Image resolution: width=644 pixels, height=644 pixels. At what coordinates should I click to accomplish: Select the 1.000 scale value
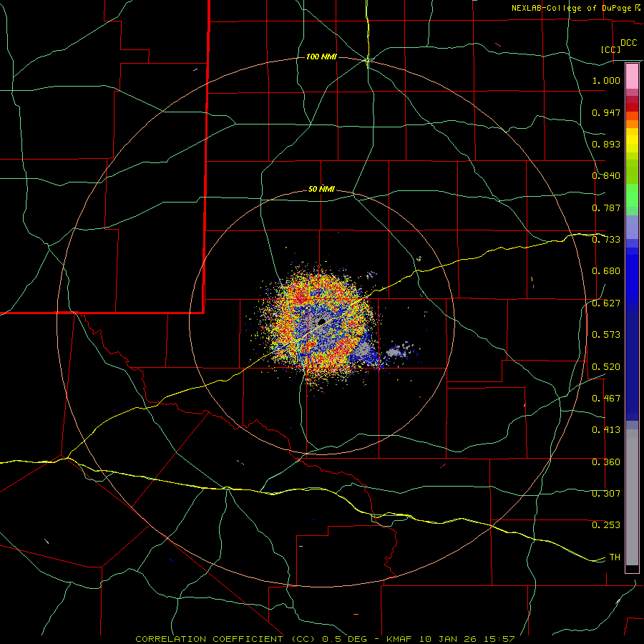coord(606,80)
